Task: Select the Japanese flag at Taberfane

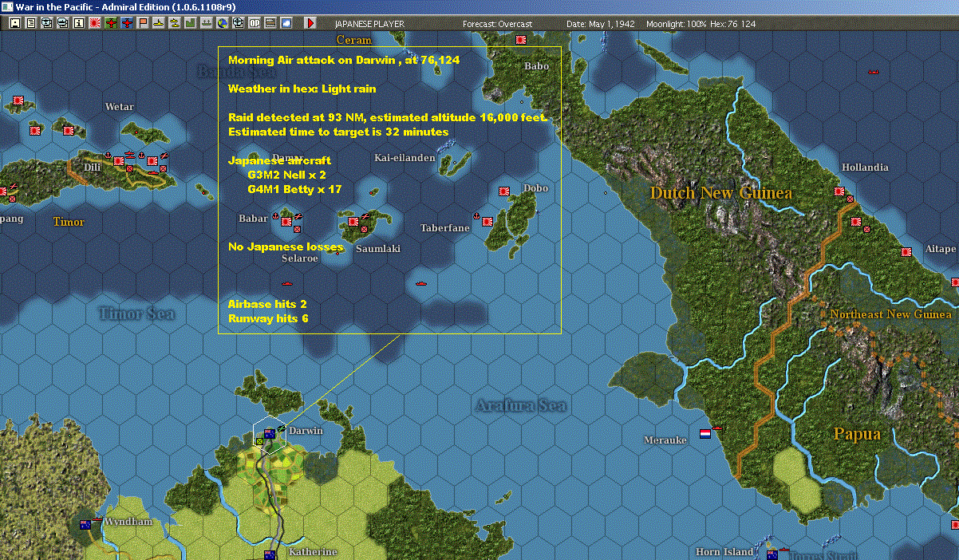Action: click(x=487, y=221)
